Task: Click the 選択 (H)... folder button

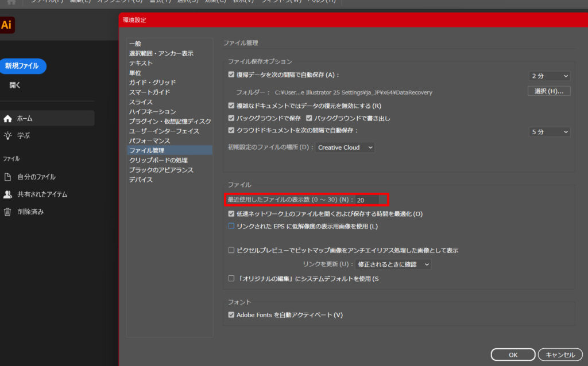Action: [548, 91]
